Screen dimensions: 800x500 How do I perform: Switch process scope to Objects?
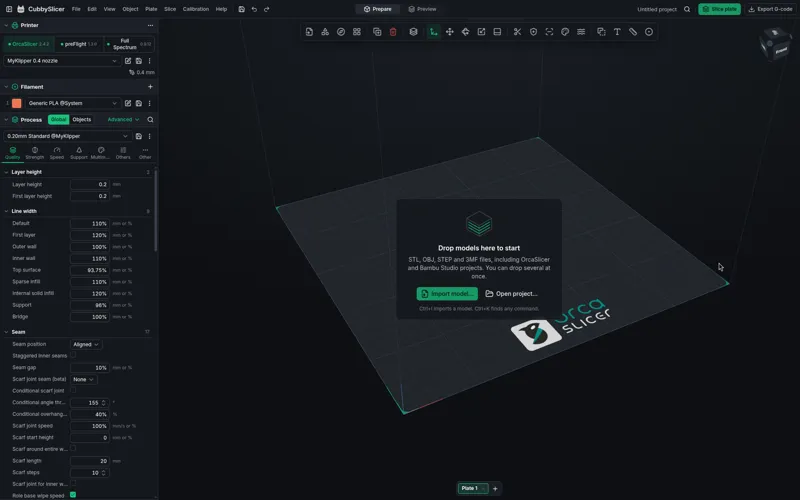82,119
